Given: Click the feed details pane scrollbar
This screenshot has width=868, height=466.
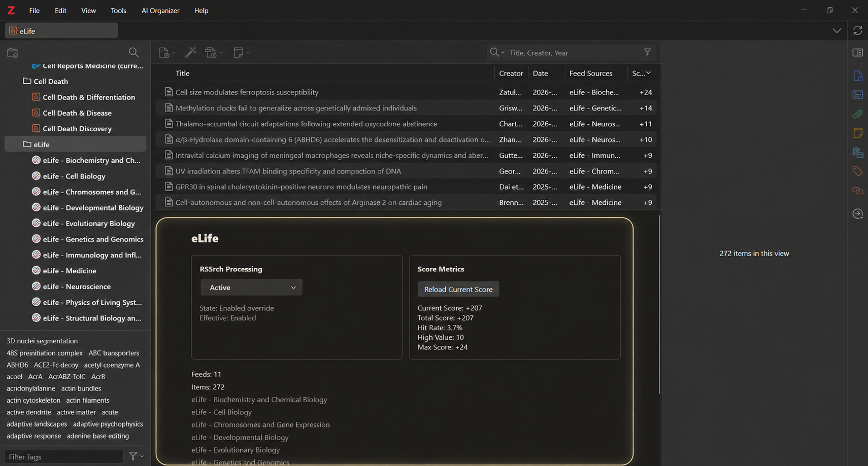Looking at the screenshot, I should click(x=659, y=304).
